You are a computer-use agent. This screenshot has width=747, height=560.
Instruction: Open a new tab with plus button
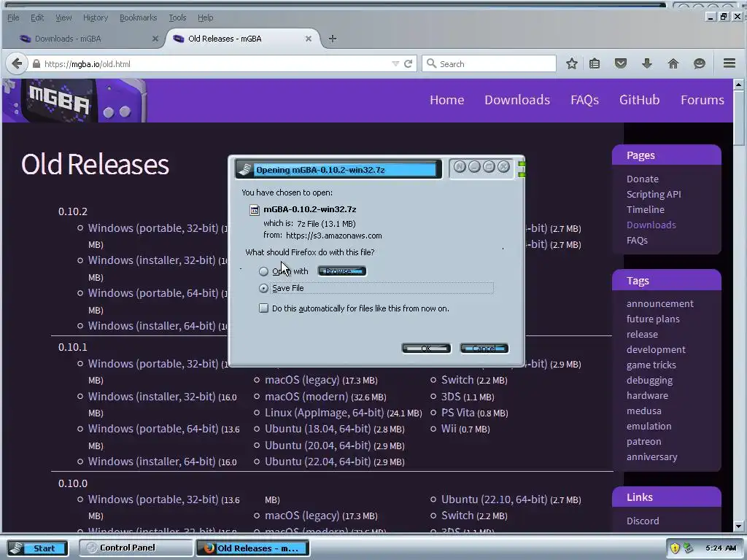point(333,39)
